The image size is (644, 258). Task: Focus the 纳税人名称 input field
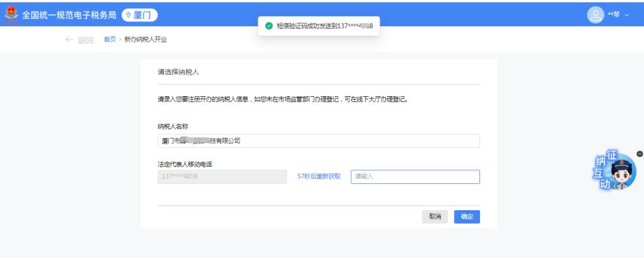[x=318, y=141]
